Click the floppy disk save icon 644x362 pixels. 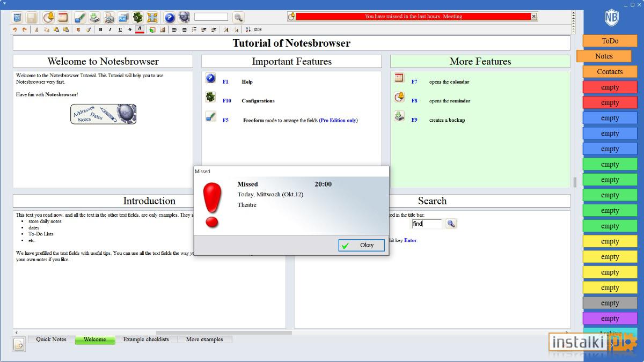[x=31, y=17]
